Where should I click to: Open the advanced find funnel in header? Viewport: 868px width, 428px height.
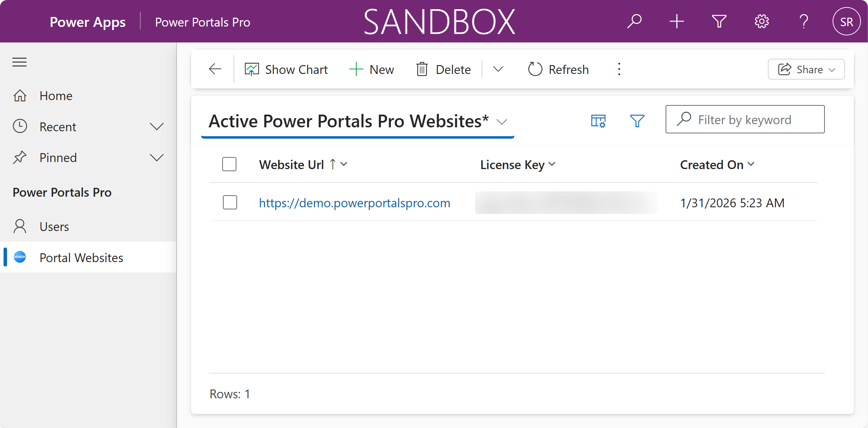tap(719, 22)
